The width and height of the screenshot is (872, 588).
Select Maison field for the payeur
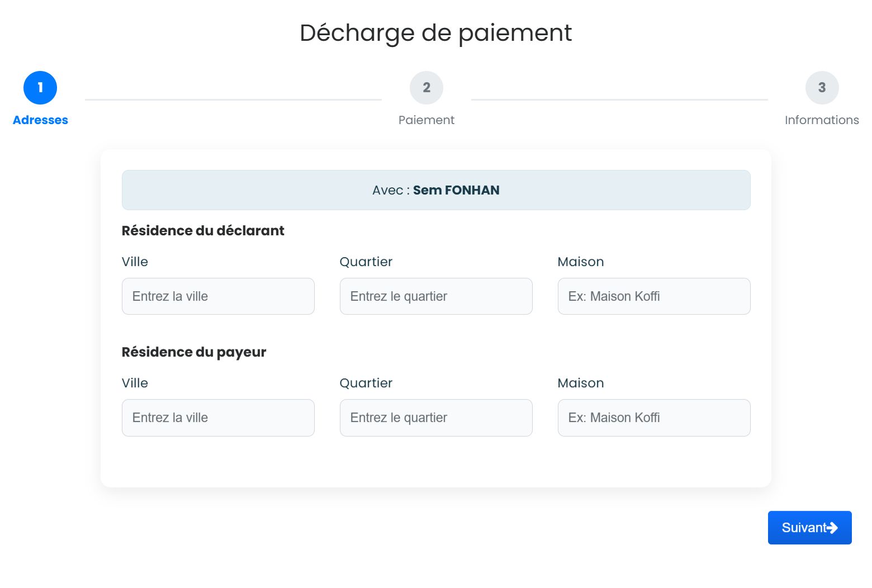click(x=654, y=418)
